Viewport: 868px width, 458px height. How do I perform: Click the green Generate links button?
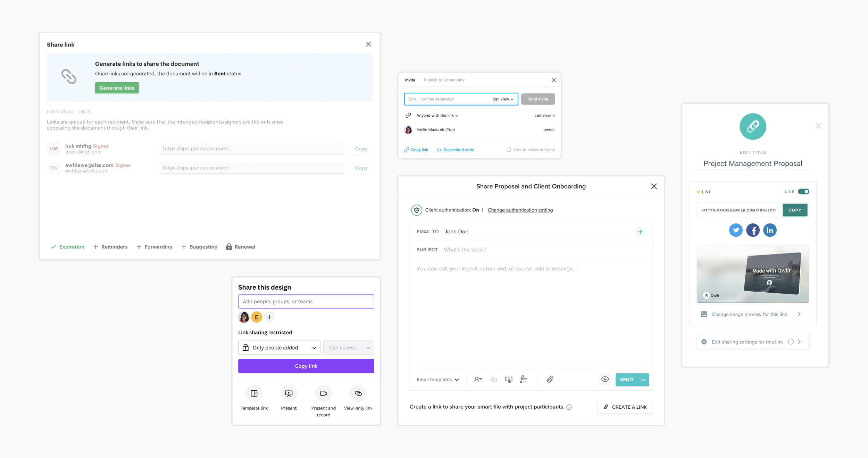117,88
